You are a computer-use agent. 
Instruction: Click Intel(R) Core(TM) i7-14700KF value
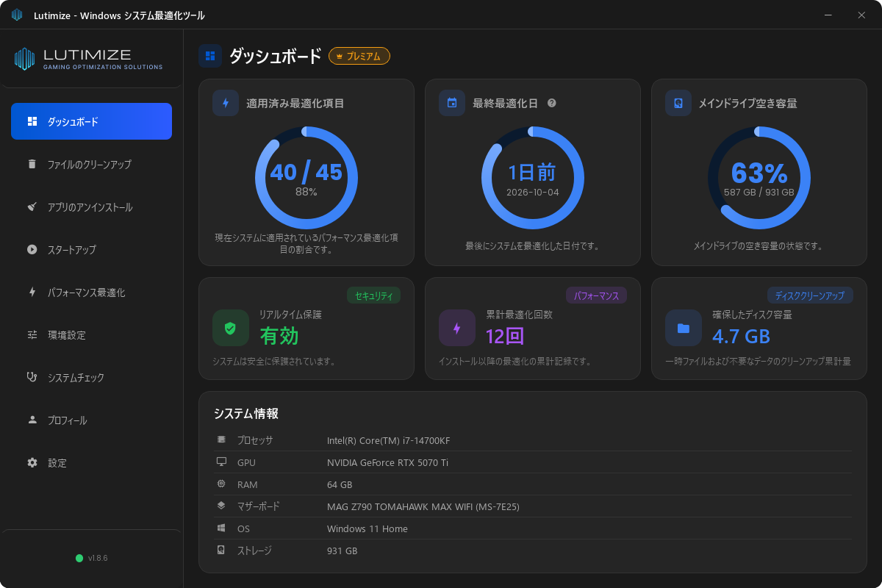click(x=388, y=440)
